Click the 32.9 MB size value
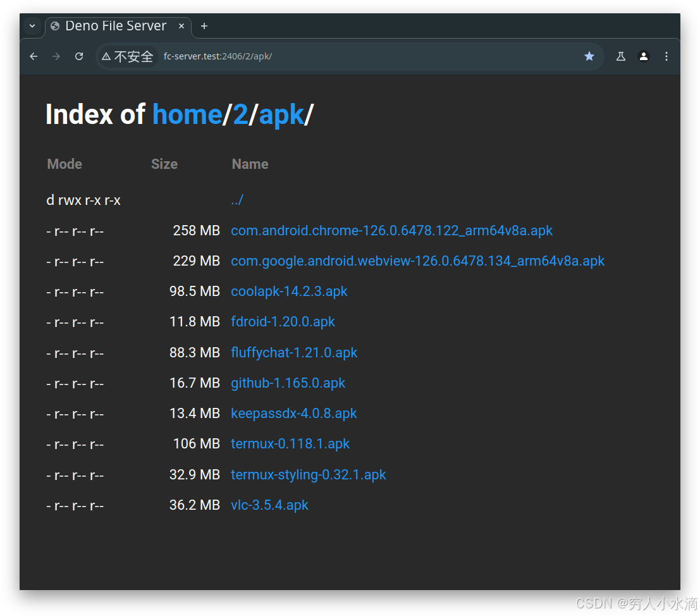This screenshot has height=616, width=700. pyautogui.click(x=195, y=474)
